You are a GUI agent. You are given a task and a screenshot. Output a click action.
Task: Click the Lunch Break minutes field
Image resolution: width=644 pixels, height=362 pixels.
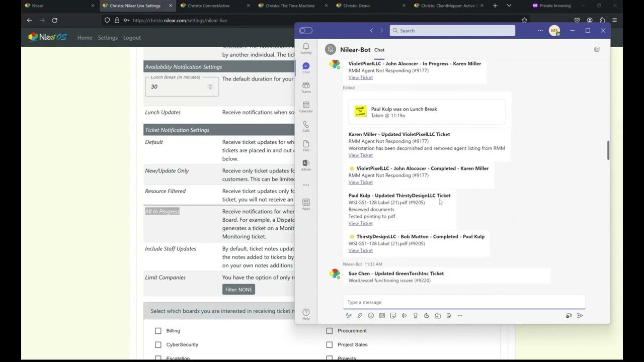[182, 86]
